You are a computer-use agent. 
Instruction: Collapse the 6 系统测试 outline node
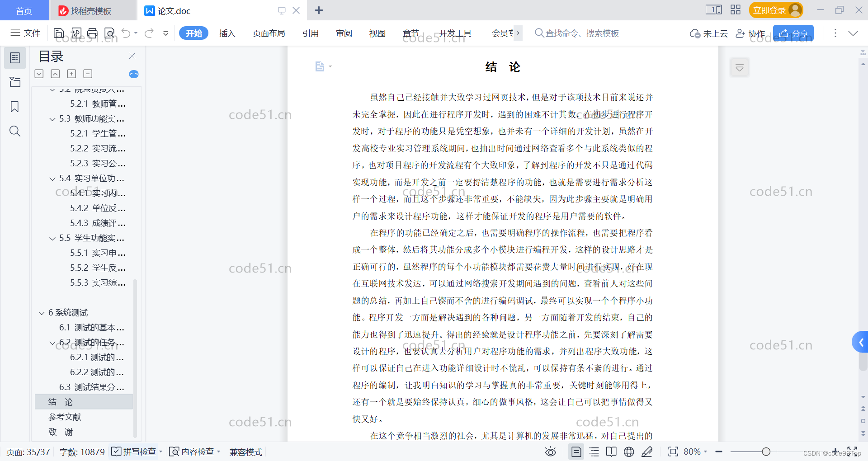pos(41,312)
